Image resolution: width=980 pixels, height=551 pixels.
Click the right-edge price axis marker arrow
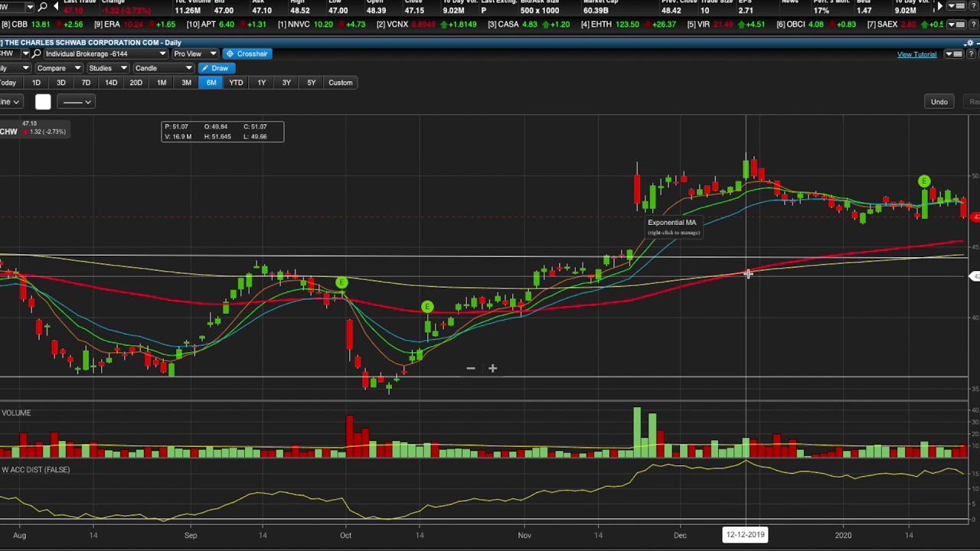click(x=975, y=276)
